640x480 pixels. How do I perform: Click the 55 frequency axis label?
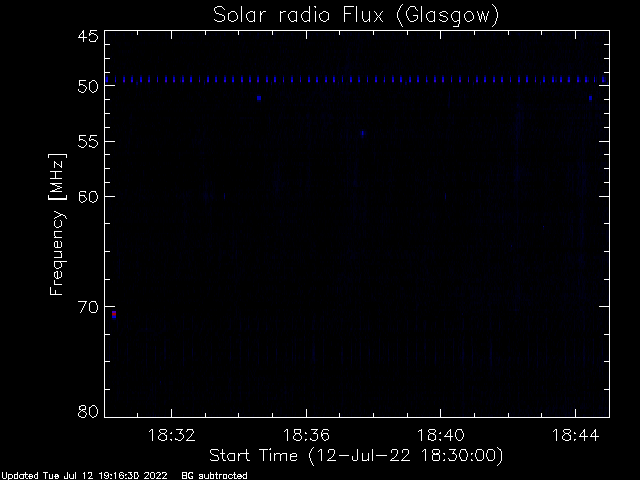[88, 142]
